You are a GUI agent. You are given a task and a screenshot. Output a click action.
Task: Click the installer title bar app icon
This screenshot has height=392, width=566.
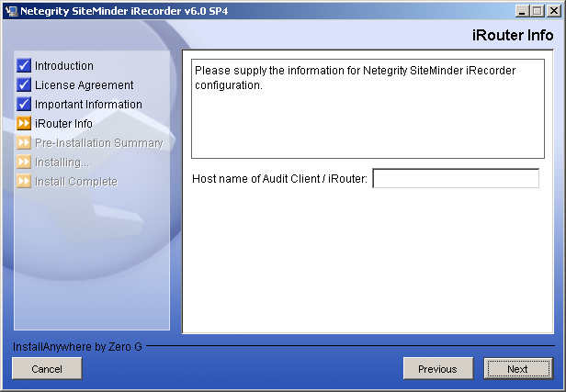coord(11,10)
